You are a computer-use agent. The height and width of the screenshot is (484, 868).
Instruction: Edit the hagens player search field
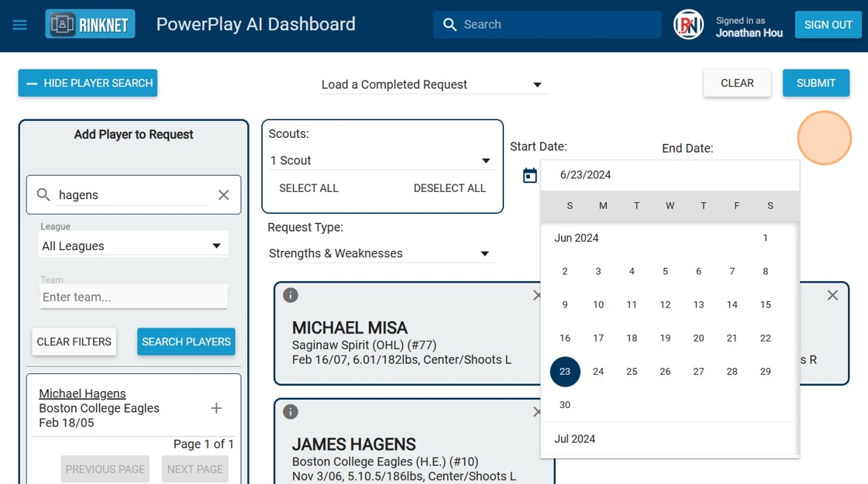(133, 195)
